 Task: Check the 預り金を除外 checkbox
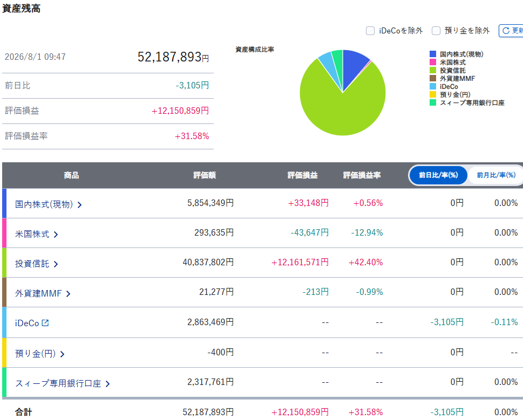click(x=436, y=31)
